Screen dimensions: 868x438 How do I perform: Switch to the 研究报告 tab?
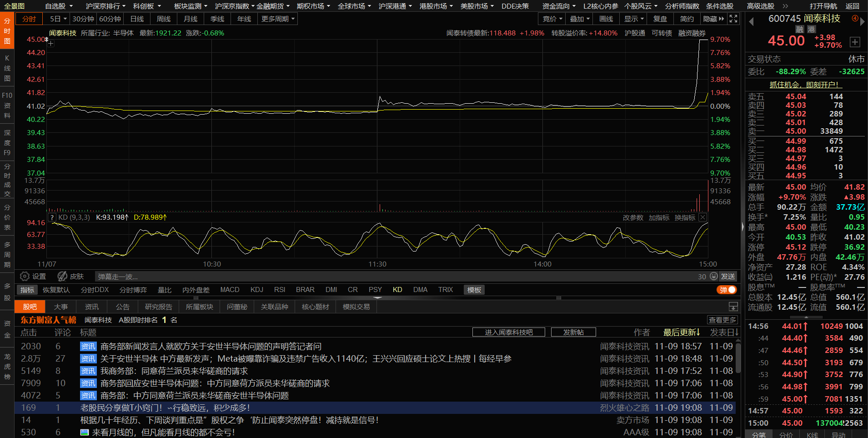[158, 307]
